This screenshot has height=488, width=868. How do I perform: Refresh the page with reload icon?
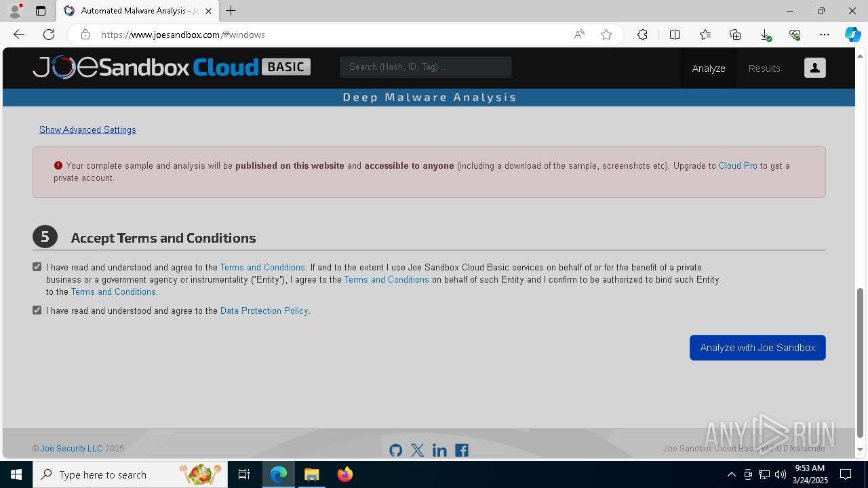tap(49, 35)
